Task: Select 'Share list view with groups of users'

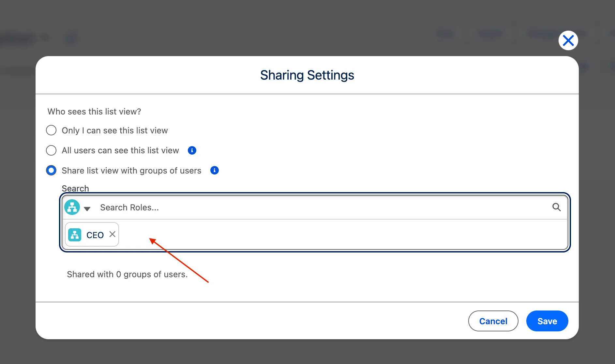Action: 51,171
